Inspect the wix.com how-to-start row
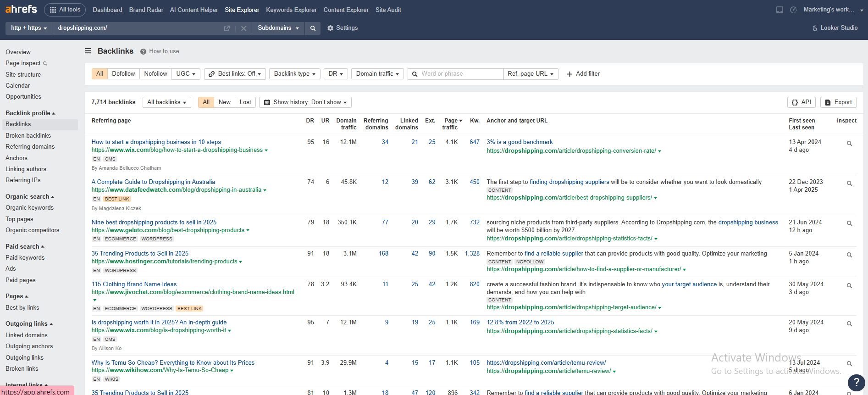 coord(849,144)
